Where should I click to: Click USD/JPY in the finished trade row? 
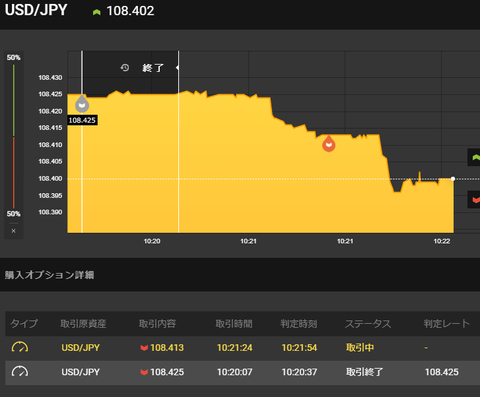click(x=81, y=372)
